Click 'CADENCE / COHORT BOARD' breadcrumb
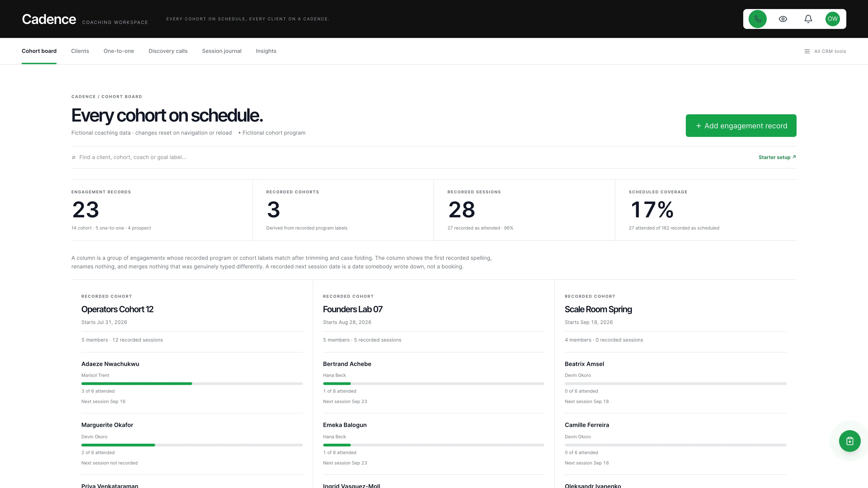Screen dimensions: 868x488 coord(106,97)
